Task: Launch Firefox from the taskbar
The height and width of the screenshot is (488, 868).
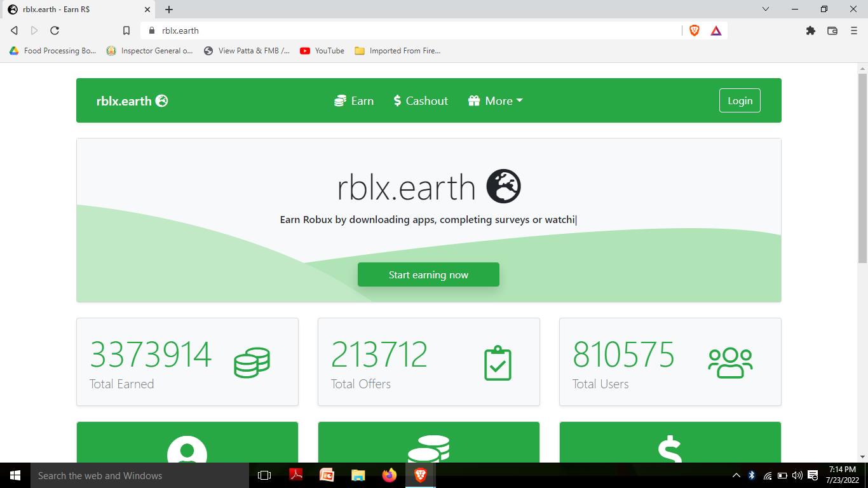Action: click(x=389, y=475)
